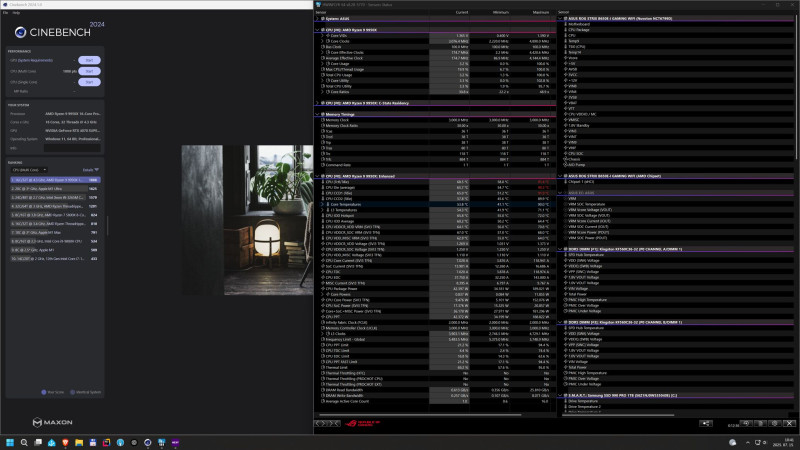This screenshot has width=800, height=450.
Task: Click the Maxon logo at bottom left
Action: 53,422
